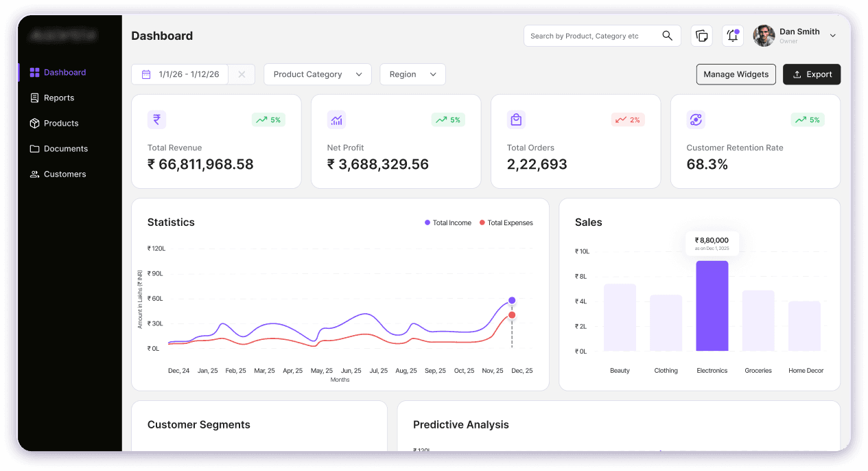Click the Clothing sales bar

point(666,323)
